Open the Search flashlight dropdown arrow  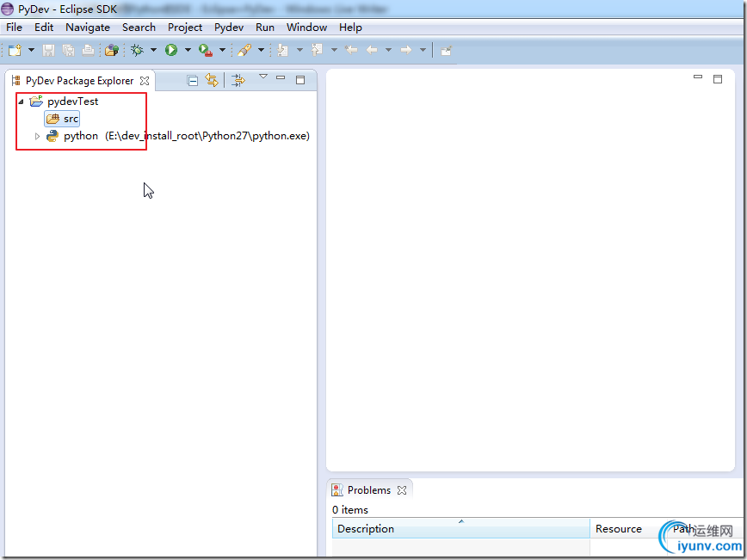(261, 50)
